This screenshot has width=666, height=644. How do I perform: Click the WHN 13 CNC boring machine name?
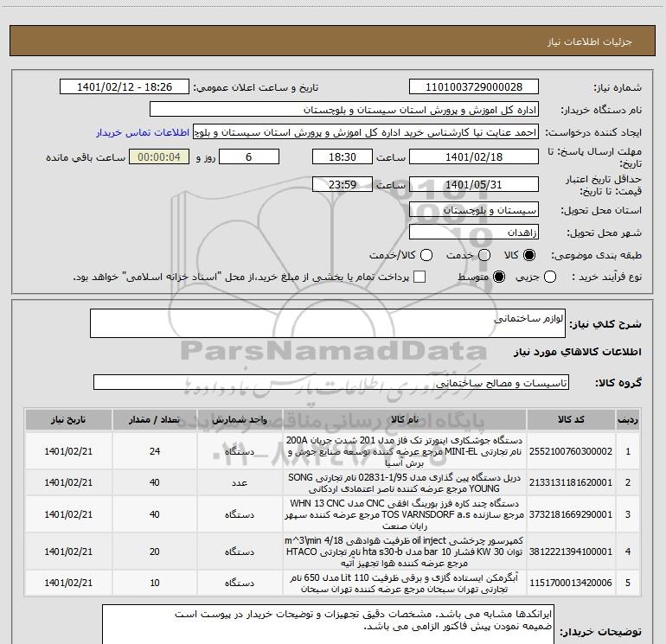coord(405,514)
